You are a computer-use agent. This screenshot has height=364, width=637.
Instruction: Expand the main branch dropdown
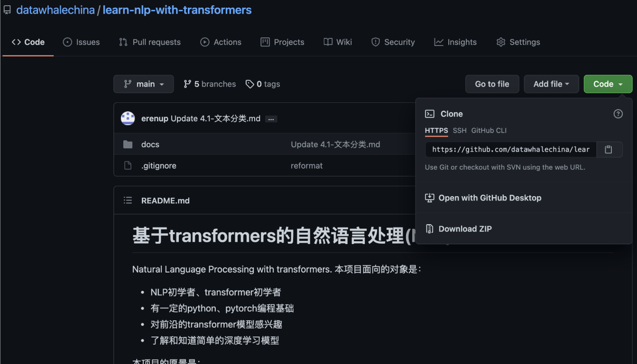click(x=143, y=84)
